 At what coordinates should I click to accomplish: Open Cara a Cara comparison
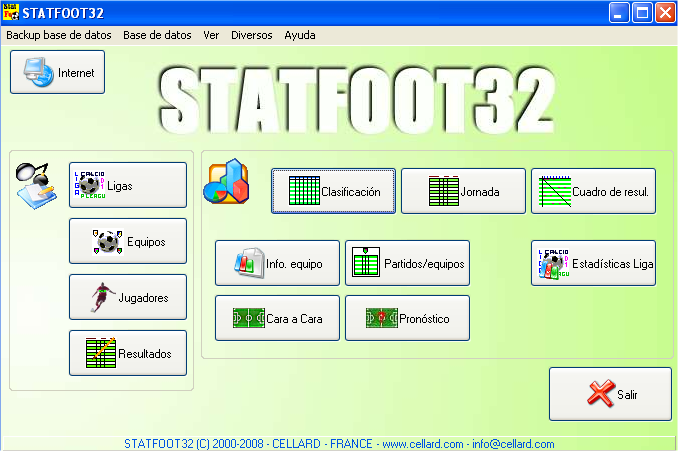[277, 318]
